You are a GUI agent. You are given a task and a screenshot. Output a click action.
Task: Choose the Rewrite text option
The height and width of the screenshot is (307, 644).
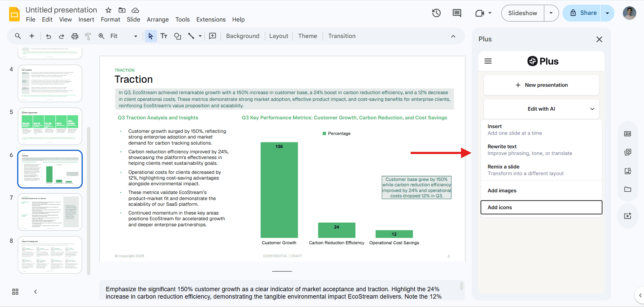tap(541, 150)
